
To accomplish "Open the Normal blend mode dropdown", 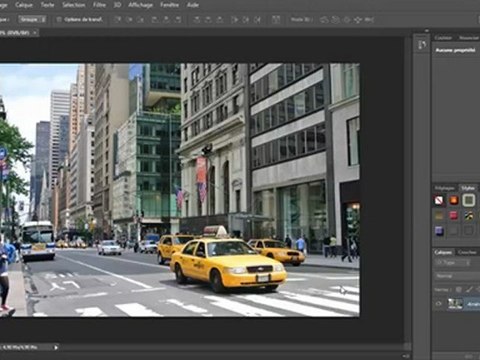I will click(457, 276).
